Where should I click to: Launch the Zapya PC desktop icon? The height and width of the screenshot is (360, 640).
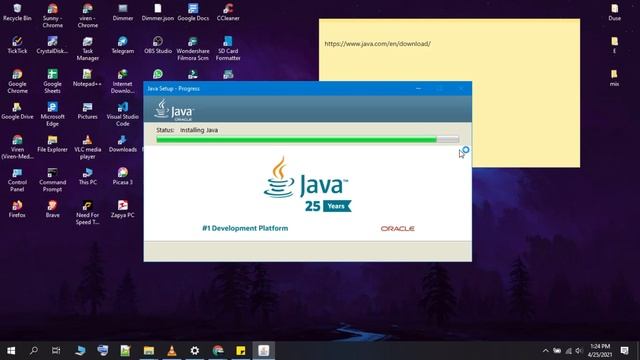click(123, 209)
